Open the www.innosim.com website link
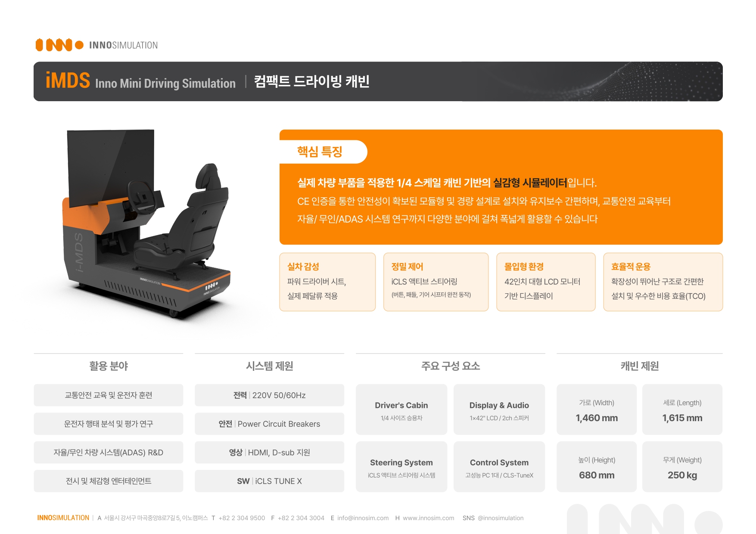 click(x=429, y=518)
